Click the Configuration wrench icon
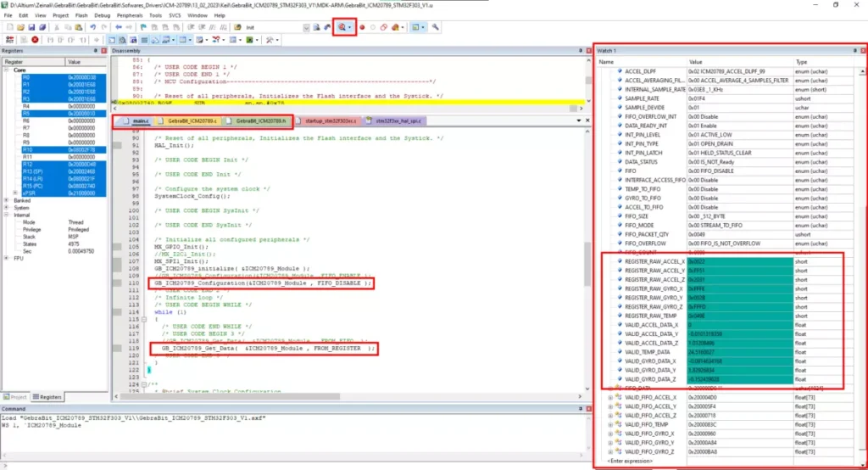This screenshot has width=868, height=470. [x=435, y=27]
